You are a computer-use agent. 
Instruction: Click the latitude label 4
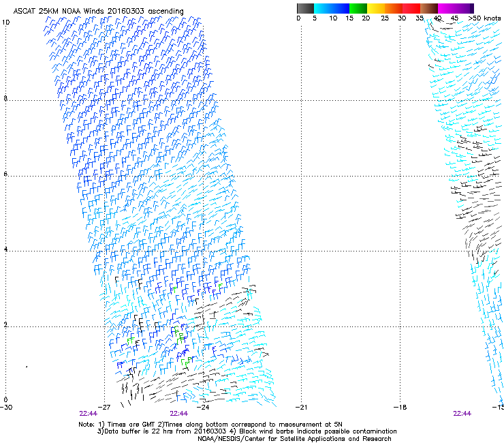click(x=5, y=249)
